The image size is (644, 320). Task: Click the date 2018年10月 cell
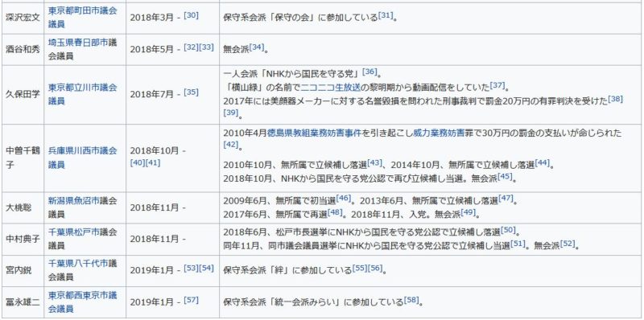(172, 158)
